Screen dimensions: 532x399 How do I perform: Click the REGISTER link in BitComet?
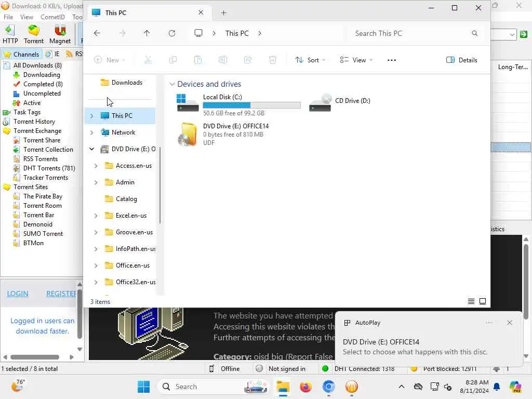61,294
